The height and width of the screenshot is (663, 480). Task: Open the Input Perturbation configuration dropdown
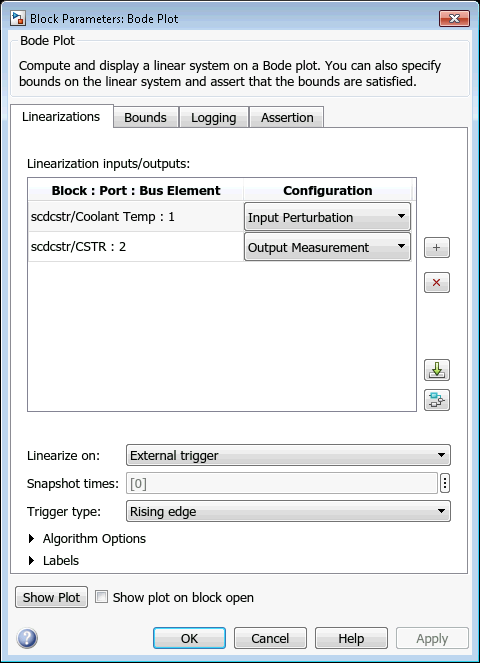(327, 216)
